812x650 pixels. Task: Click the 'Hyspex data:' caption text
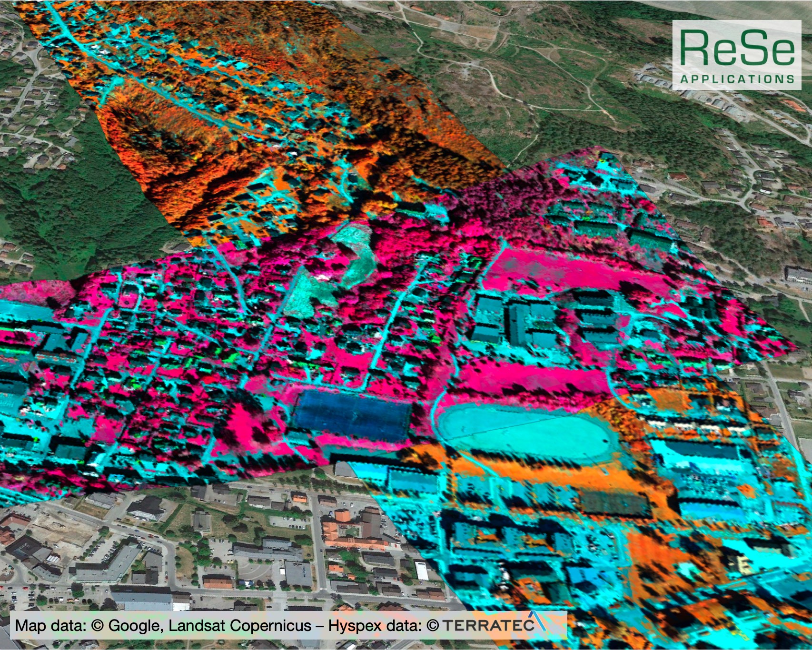375,625
